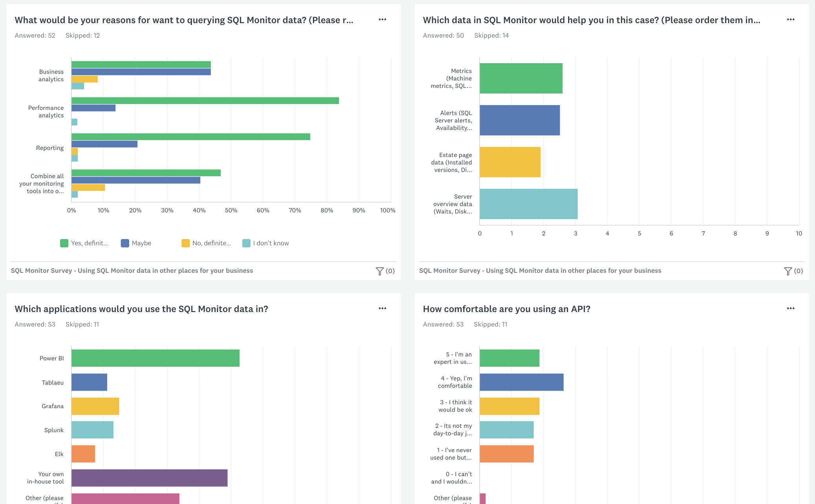This screenshot has width=815, height=504.
Task: Open the options menu on the querying reasons chart
Action: pos(382,19)
